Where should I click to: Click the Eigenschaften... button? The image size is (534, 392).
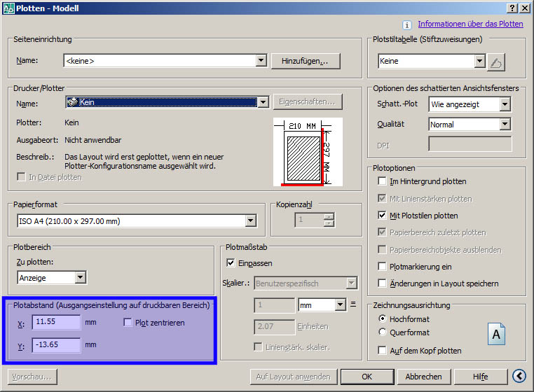coord(308,101)
